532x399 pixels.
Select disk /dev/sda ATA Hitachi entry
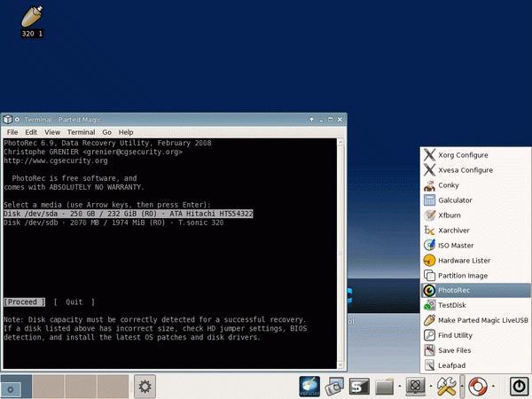[129, 214]
